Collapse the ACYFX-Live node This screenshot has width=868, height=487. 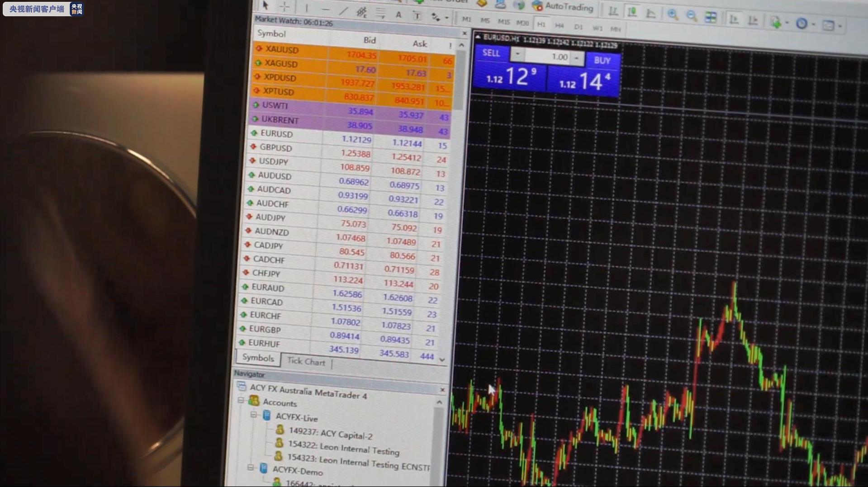tap(253, 414)
